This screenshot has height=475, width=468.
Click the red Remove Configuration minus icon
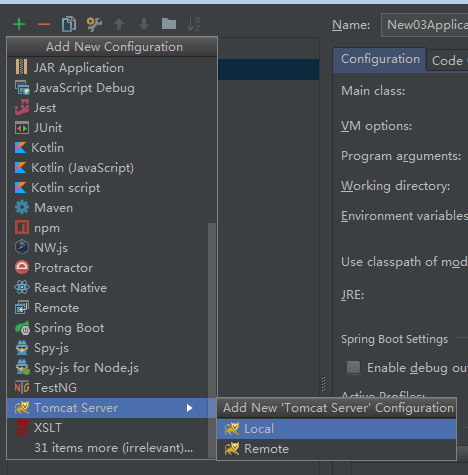[x=44, y=24]
